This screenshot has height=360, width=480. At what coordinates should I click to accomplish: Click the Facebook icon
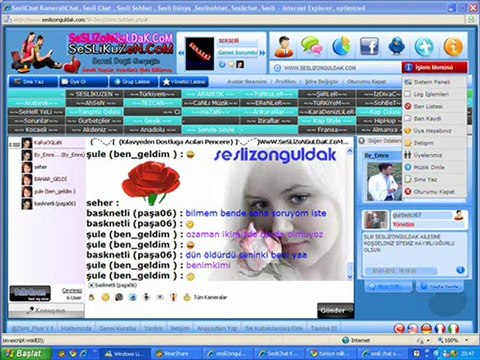tap(369, 46)
